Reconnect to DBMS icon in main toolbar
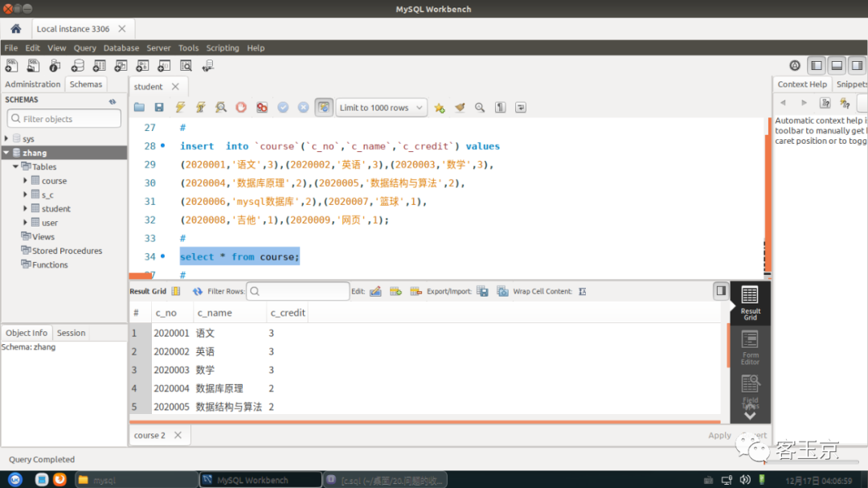Image resolution: width=868 pixels, height=488 pixels. coord(208,66)
